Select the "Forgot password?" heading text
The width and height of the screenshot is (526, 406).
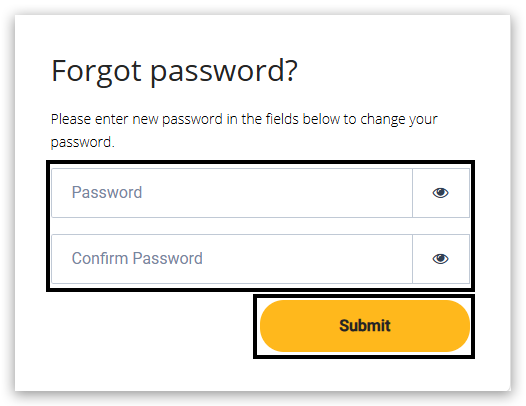174,71
